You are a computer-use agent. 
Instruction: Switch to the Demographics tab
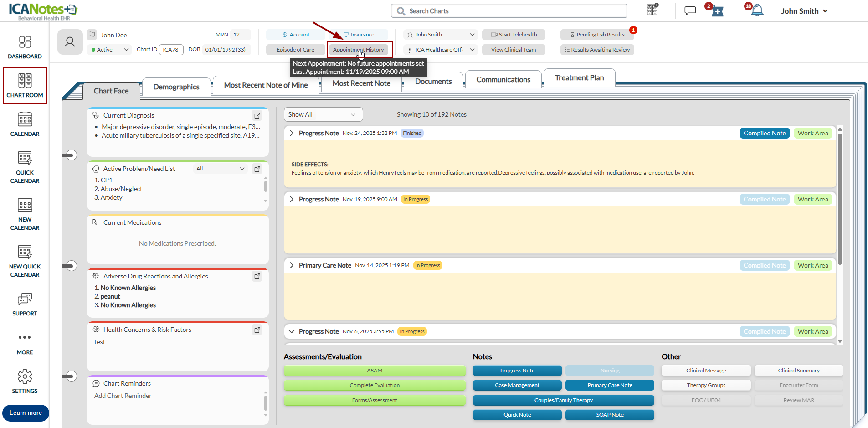176,87
